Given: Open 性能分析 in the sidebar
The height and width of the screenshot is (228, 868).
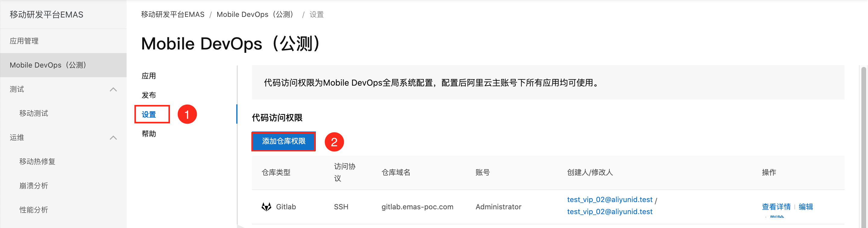Looking at the screenshot, I should (34, 210).
